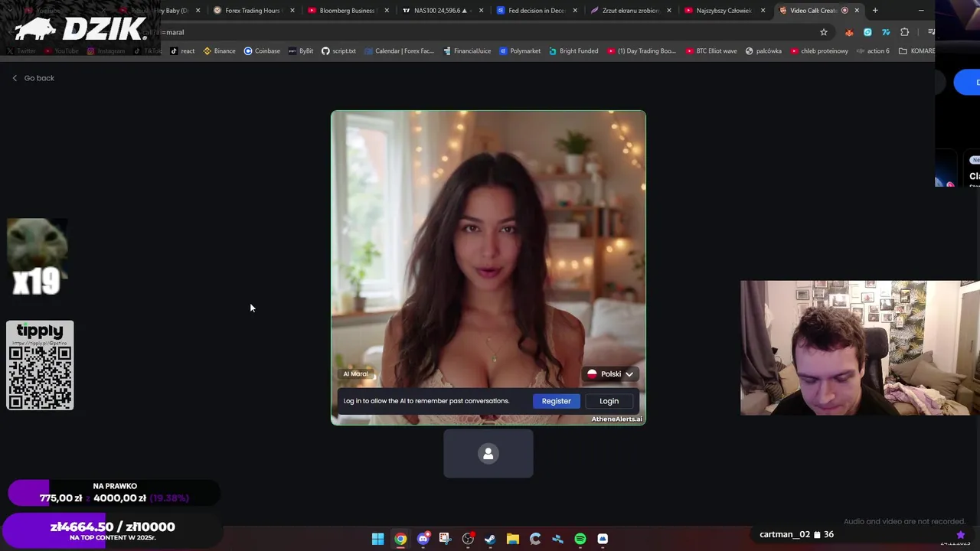Bookmark this page with the star icon
980x551 pixels.
(824, 32)
